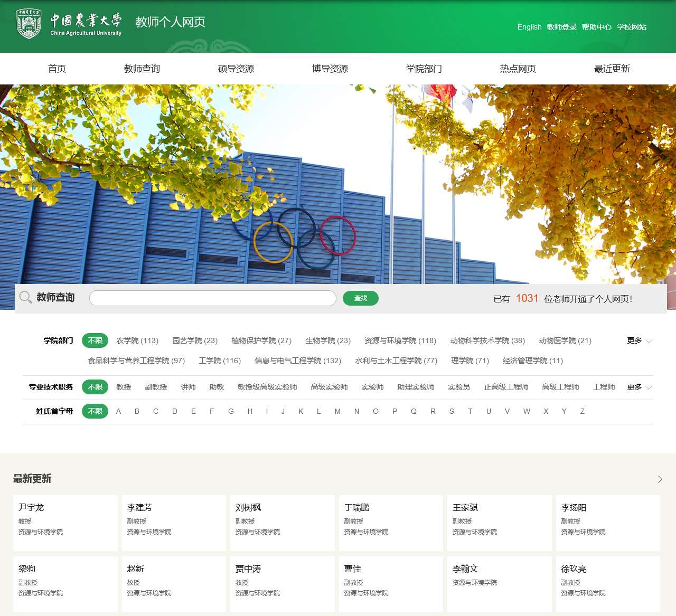This screenshot has width=676, height=616.
Task: Open 学院部门 navigation menu
Action: [x=424, y=69]
